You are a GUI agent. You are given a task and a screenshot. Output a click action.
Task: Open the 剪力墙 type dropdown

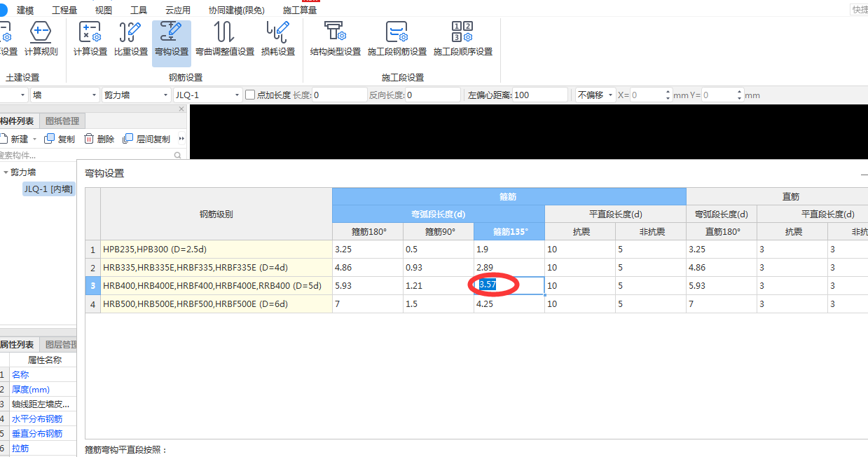point(137,95)
